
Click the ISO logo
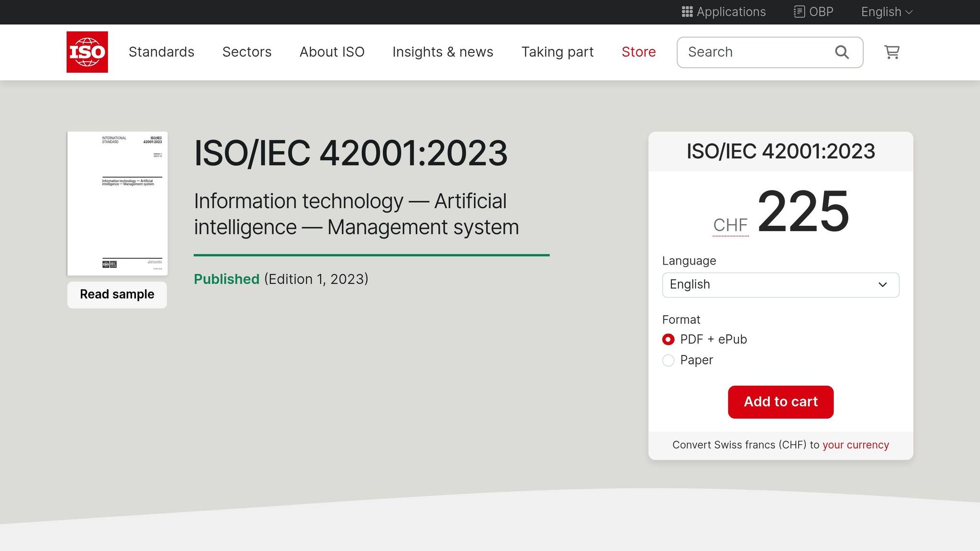tap(87, 52)
